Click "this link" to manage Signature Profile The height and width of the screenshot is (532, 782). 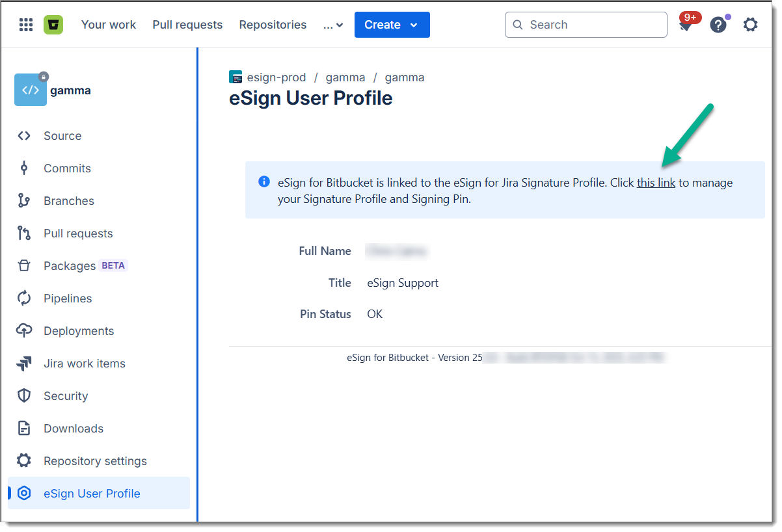click(656, 183)
